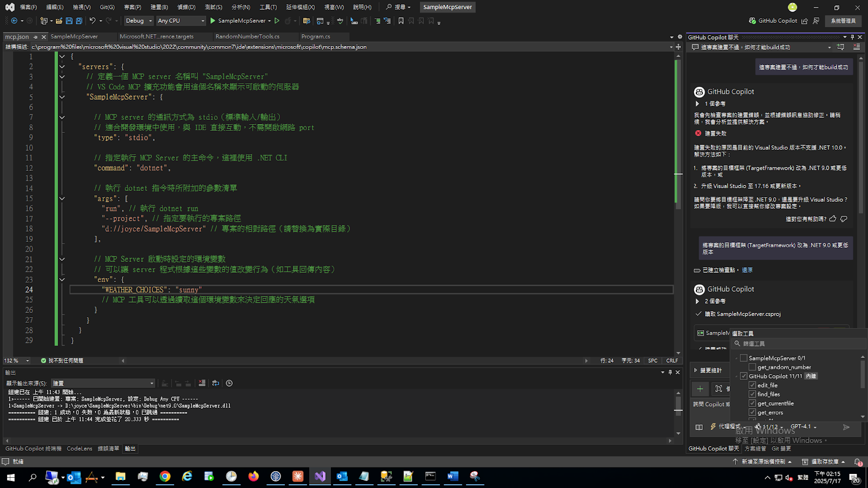
Task: Switch to the RandomNumberTools.cs tab
Action: pos(247,37)
